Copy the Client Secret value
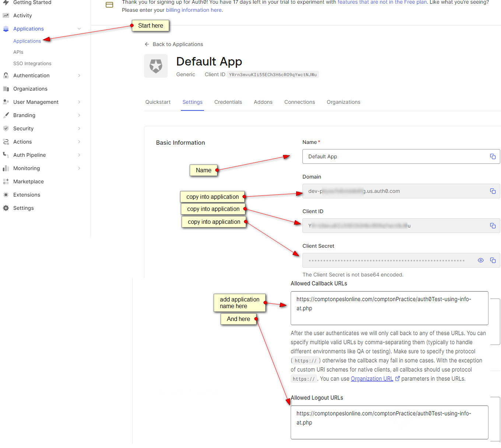Screen dimensions: 501x448 pos(493,260)
